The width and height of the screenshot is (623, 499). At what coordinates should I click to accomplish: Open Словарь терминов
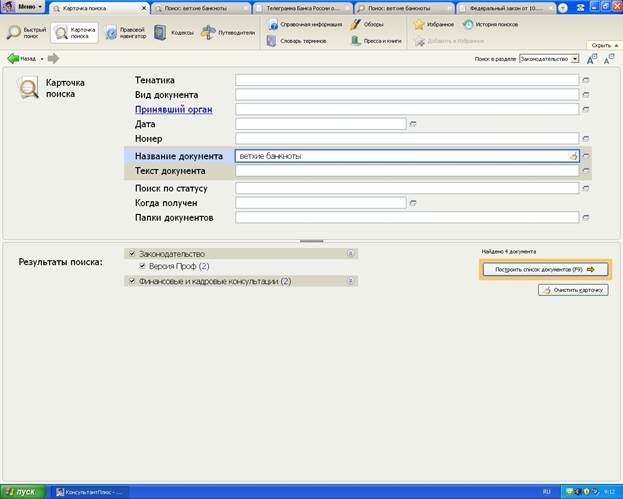pyautogui.click(x=297, y=41)
